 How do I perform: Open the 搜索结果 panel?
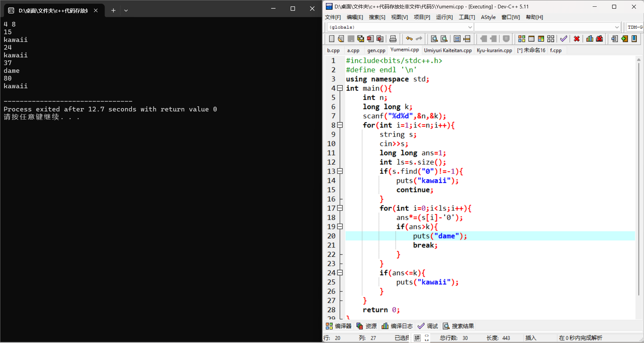point(458,326)
